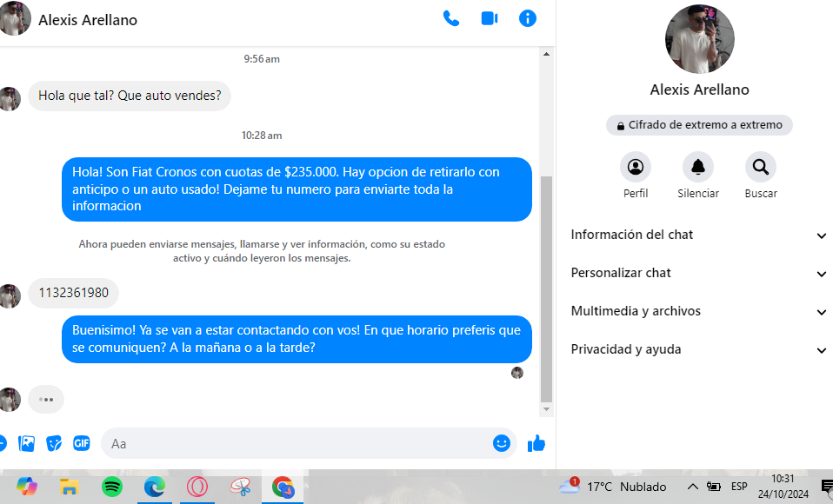The image size is (833, 504).
Task: Click the Alexis Arellano name in side panel
Action: [x=699, y=90]
